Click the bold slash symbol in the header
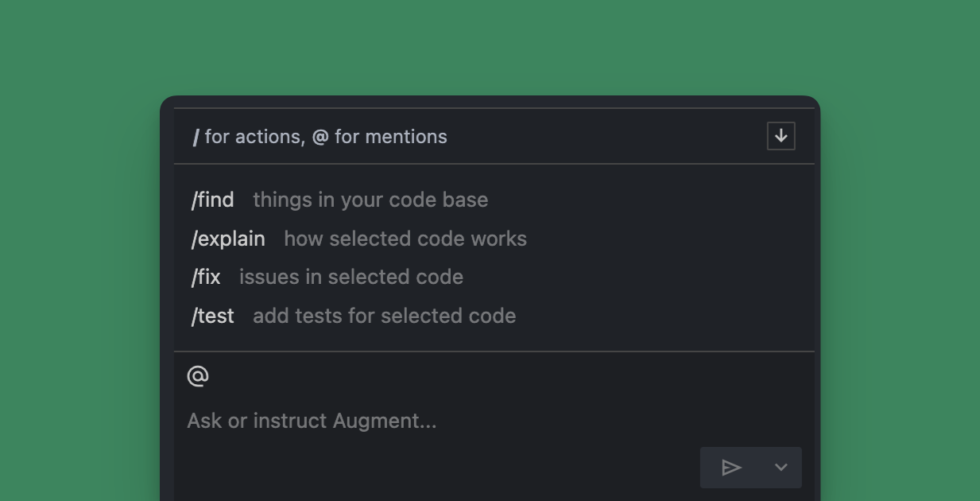This screenshot has height=501, width=980. [x=196, y=138]
